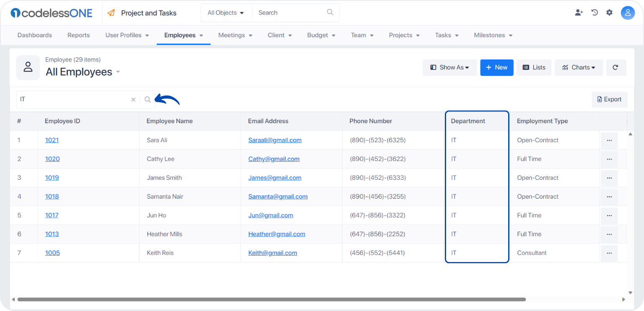
Task: Click the codelessONE logo
Action: pyautogui.click(x=52, y=13)
